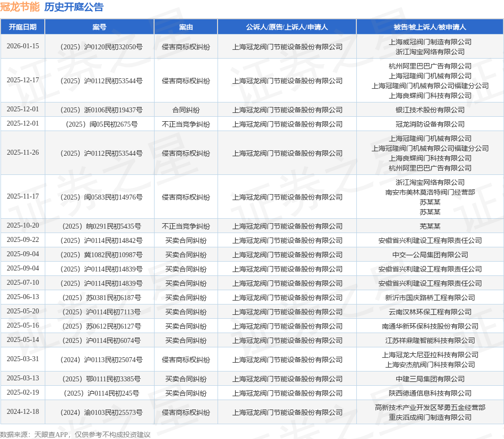Select the 案号 column header

pyautogui.click(x=99, y=27)
